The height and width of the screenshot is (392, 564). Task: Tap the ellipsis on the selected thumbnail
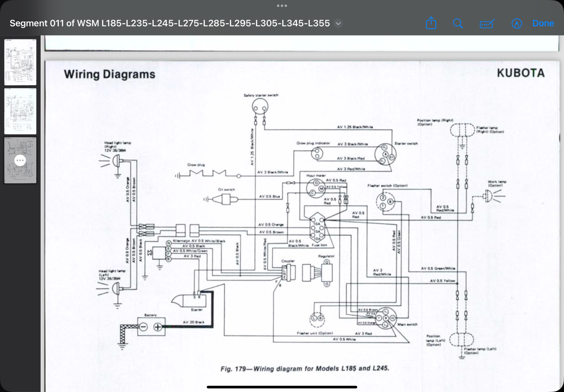20,160
